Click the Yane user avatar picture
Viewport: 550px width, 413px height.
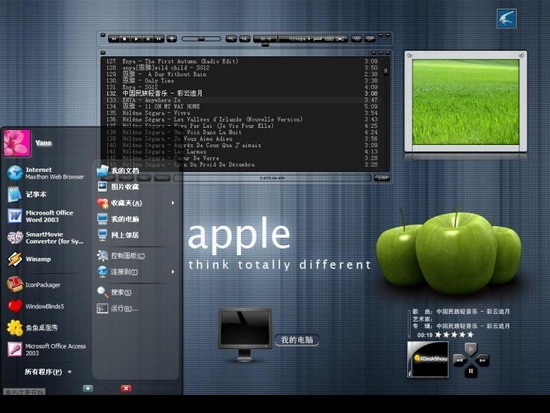[x=17, y=142]
